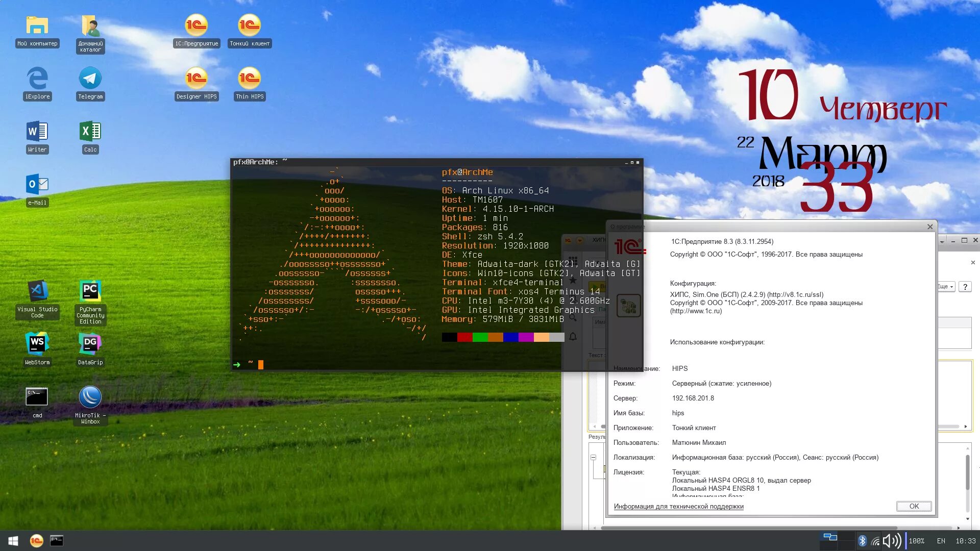
Task: Click the Локальный HASP4 ENSR8 1 license line
Action: (x=716, y=489)
